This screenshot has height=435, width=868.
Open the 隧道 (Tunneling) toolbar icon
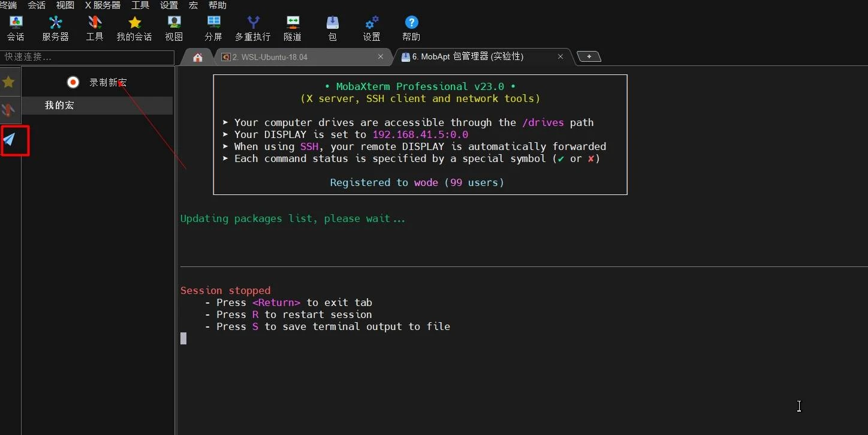293,28
